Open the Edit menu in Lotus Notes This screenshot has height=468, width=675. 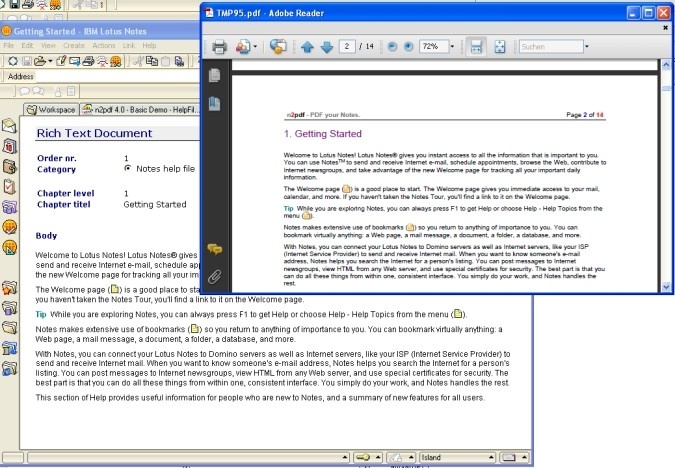pyautogui.click(x=27, y=45)
